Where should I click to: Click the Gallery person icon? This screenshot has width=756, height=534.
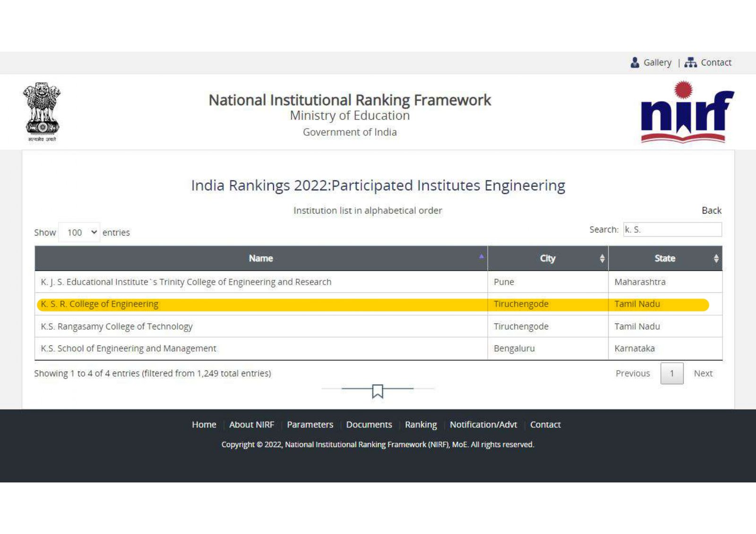click(635, 62)
